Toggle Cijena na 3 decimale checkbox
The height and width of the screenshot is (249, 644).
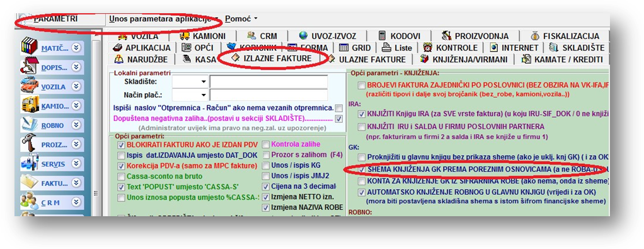(266, 187)
